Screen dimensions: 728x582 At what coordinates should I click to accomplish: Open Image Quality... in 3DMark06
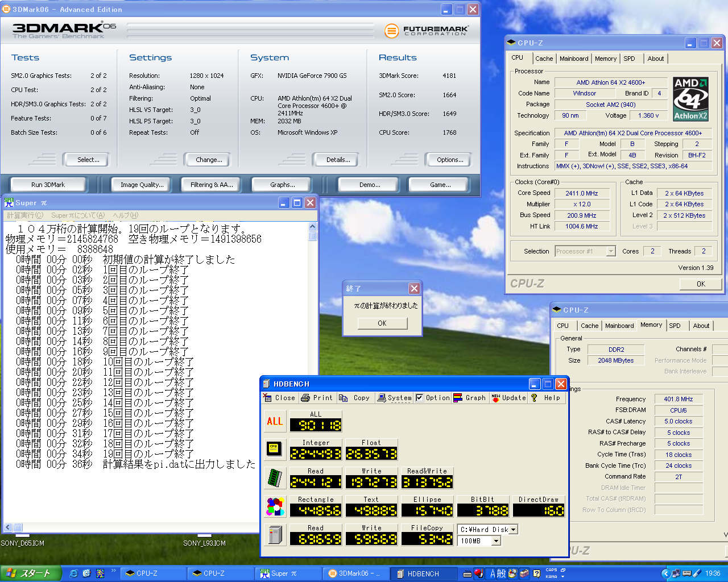coord(142,185)
